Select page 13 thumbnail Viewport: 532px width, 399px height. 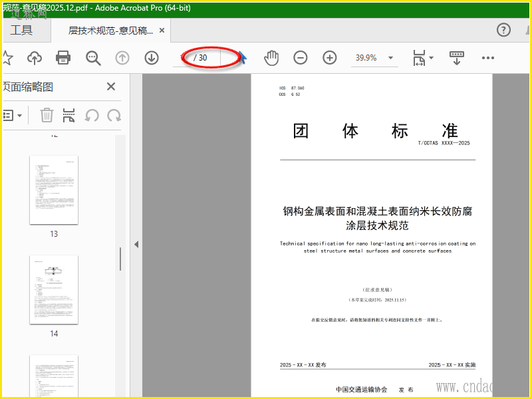pyautogui.click(x=54, y=190)
